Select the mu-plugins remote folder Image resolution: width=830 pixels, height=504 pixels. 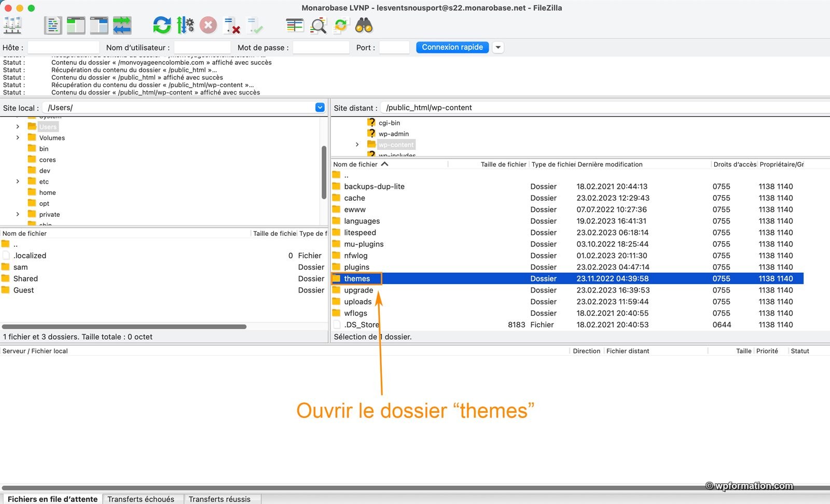point(568,244)
